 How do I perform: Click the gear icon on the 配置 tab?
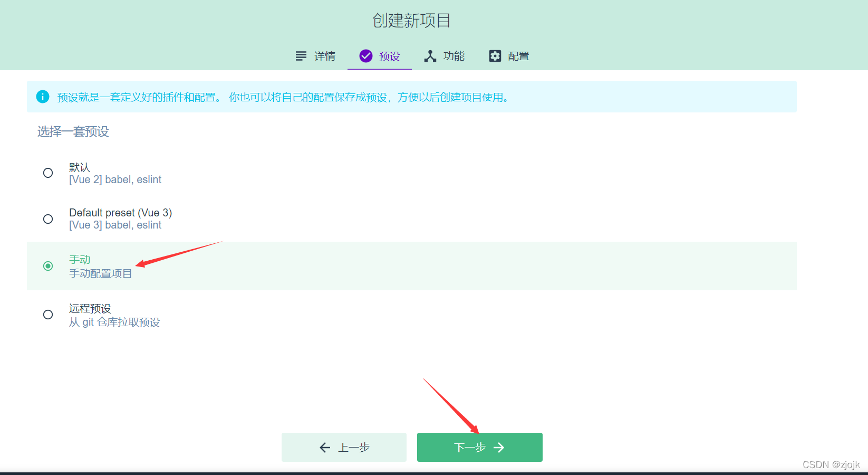[x=495, y=55]
